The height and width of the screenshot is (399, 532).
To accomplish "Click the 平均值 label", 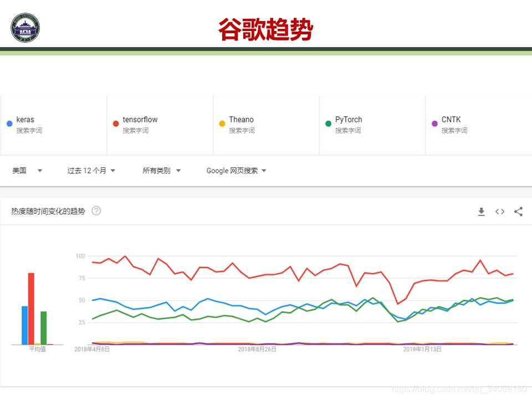I will [37, 349].
